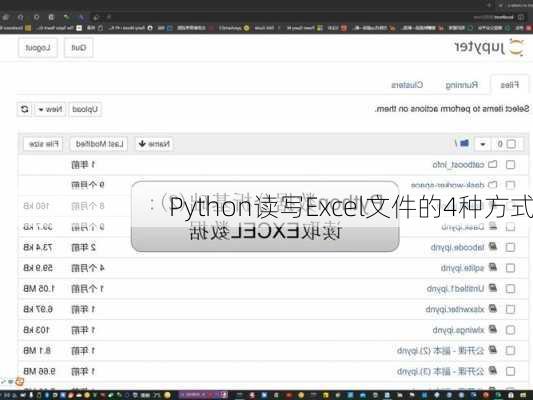Open the sqlite.ipynb notebook link

click(462, 268)
